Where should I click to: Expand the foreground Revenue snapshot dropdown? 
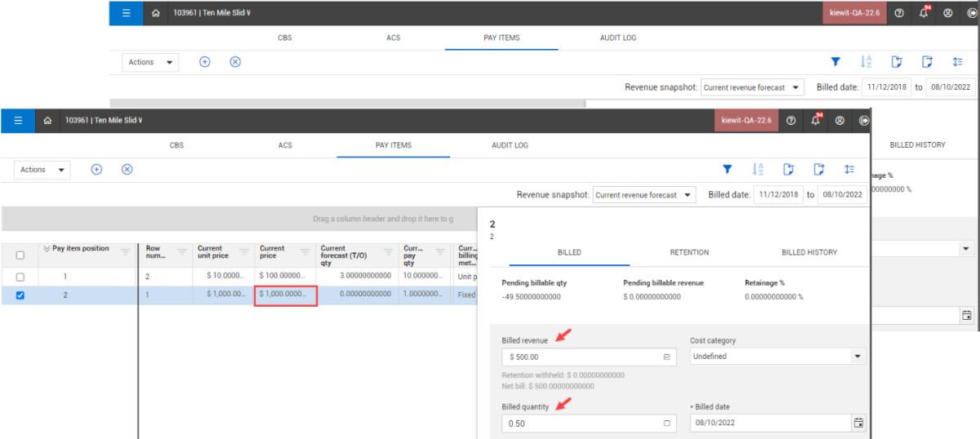(x=644, y=195)
